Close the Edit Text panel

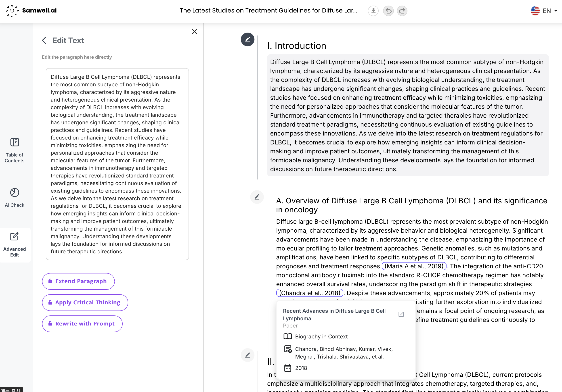click(x=194, y=31)
